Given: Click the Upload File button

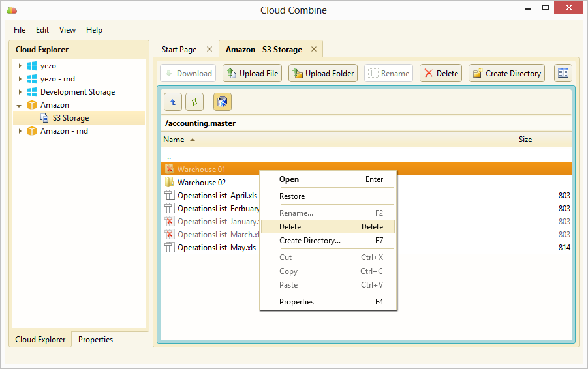Looking at the screenshot, I should (253, 74).
